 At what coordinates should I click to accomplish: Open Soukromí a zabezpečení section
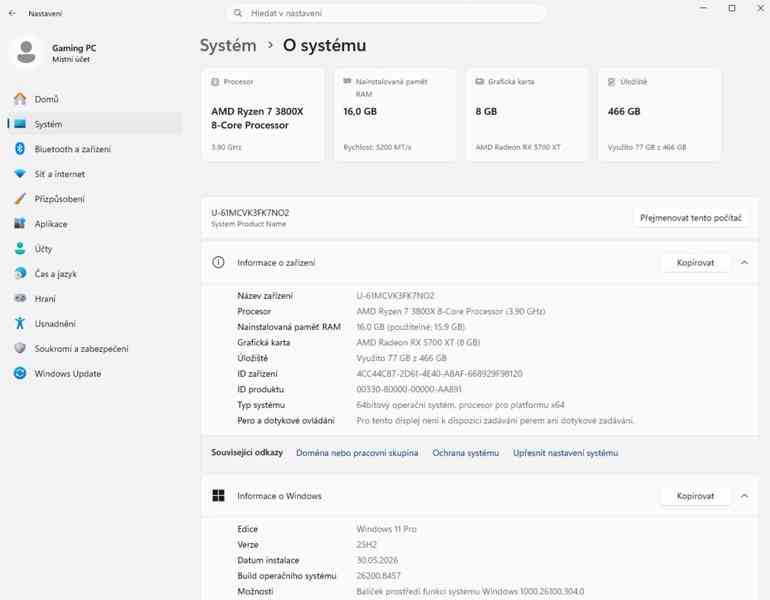[x=95, y=348]
